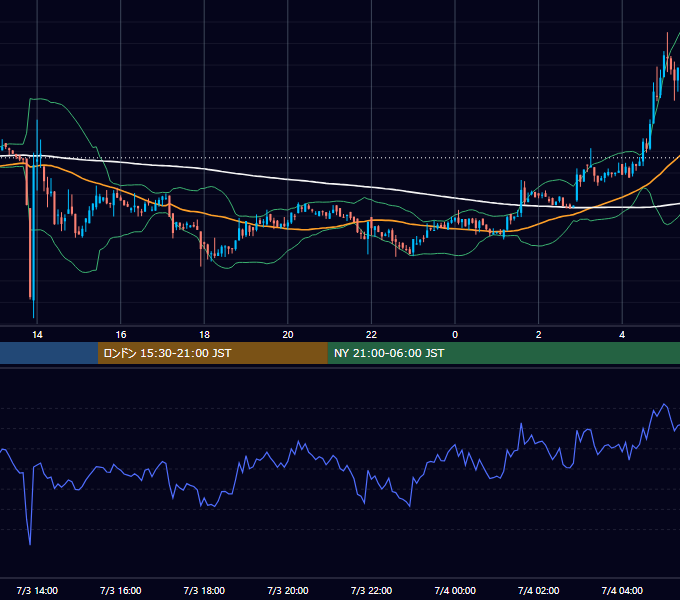
Task: Click the 14 hour label on upper axis
Action: tap(37, 335)
